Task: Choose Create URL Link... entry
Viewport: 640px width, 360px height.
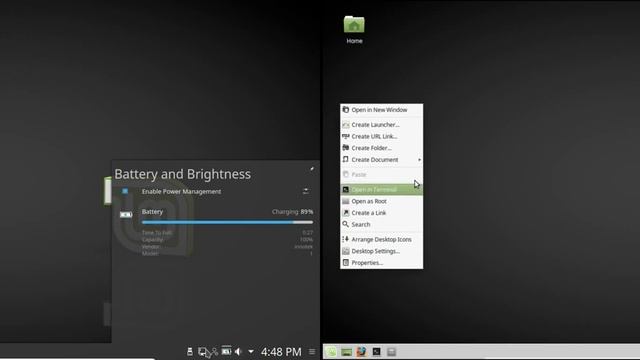Action: coord(382,136)
